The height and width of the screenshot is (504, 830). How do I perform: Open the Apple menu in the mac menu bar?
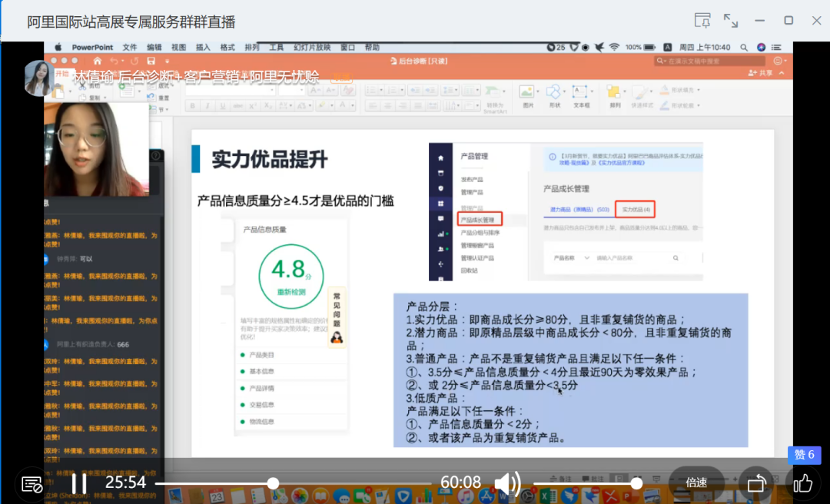(x=58, y=48)
